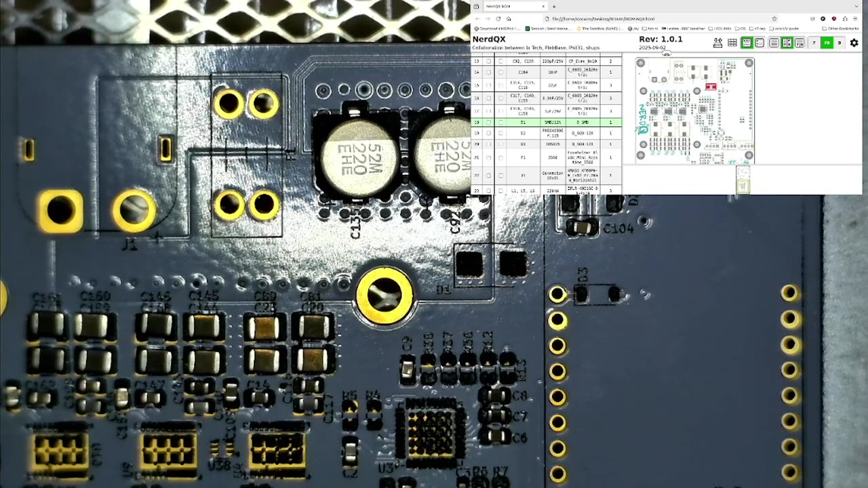
Task: Tick first checkbox in row 13 (C92, C135)
Action: coord(488,61)
